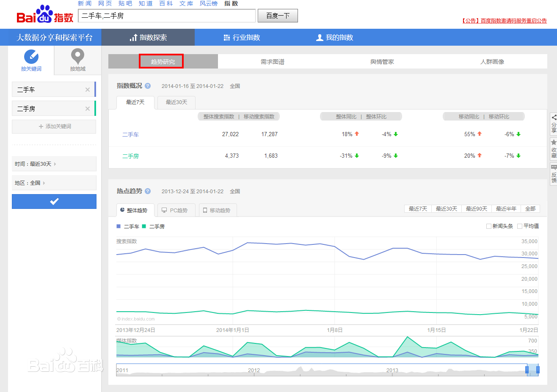This screenshot has height=392, width=557.
Task: Toggle the 平均值 checkbox
Action: tap(520, 226)
